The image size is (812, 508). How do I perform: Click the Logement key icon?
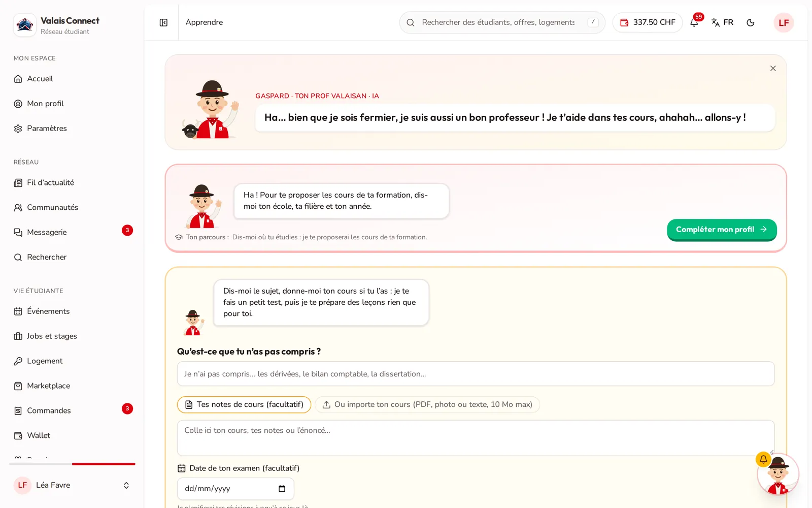(x=18, y=361)
